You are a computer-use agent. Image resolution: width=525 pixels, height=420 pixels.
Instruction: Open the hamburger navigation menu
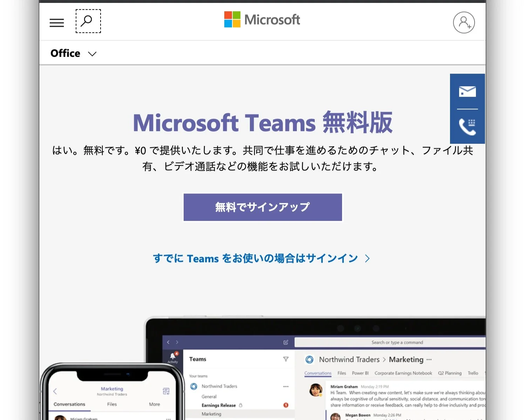(56, 22)
